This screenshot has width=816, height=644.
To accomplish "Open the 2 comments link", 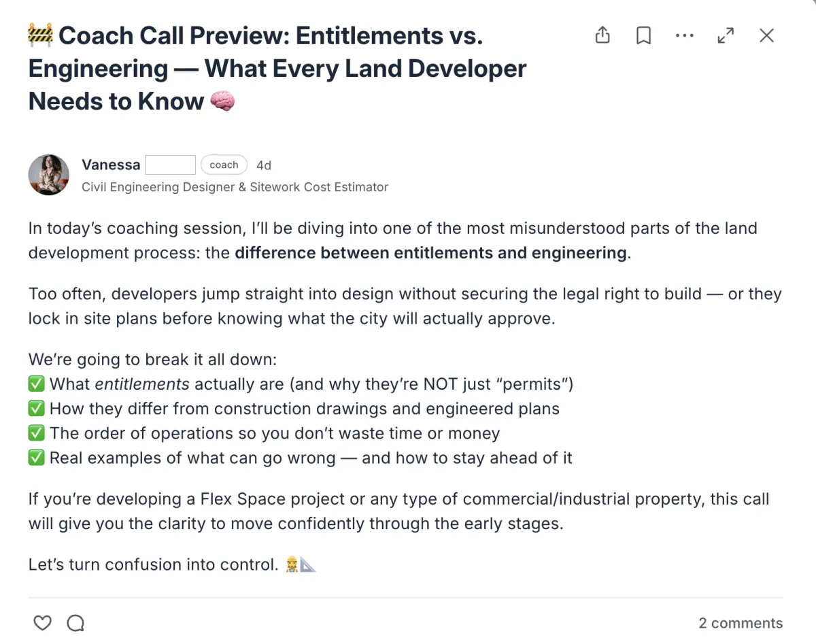I will 741,623.
